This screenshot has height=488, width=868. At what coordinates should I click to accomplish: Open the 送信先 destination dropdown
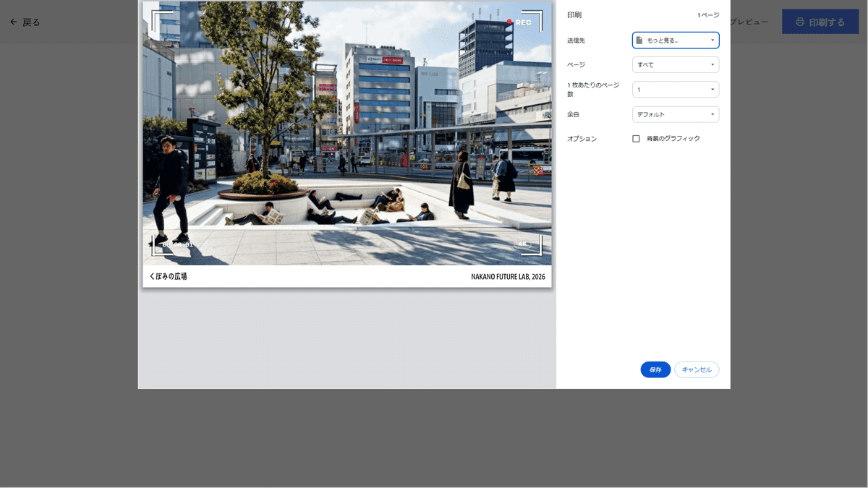[x=676, y=40]
